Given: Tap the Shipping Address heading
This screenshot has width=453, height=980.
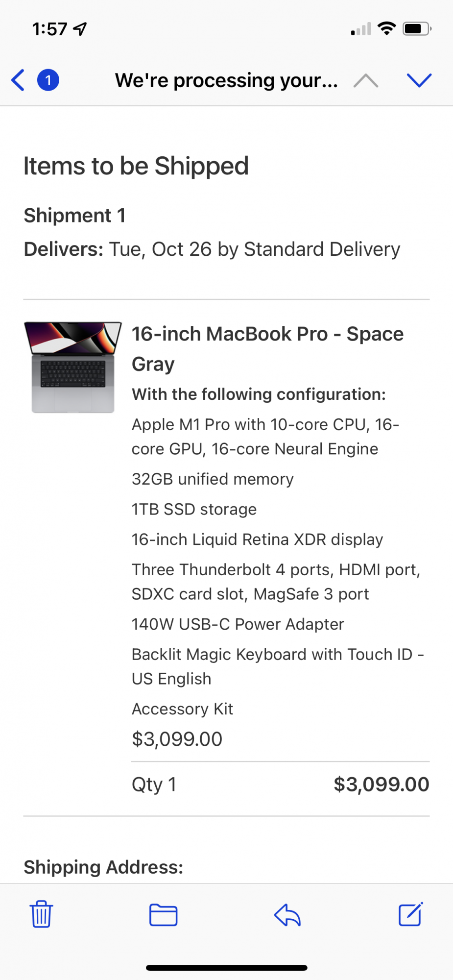Looking at the screenshot, I should tap(103, 867).
